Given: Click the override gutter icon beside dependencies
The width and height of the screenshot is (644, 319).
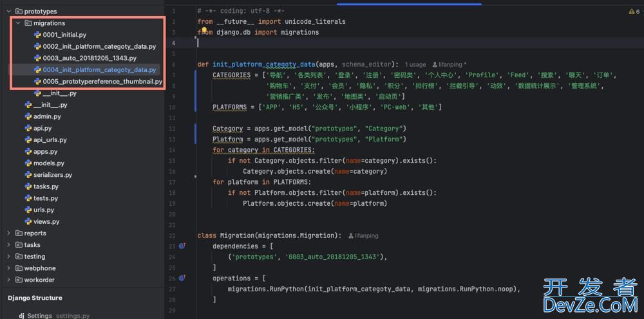Looking at the screenshot, I should point(182,246).
